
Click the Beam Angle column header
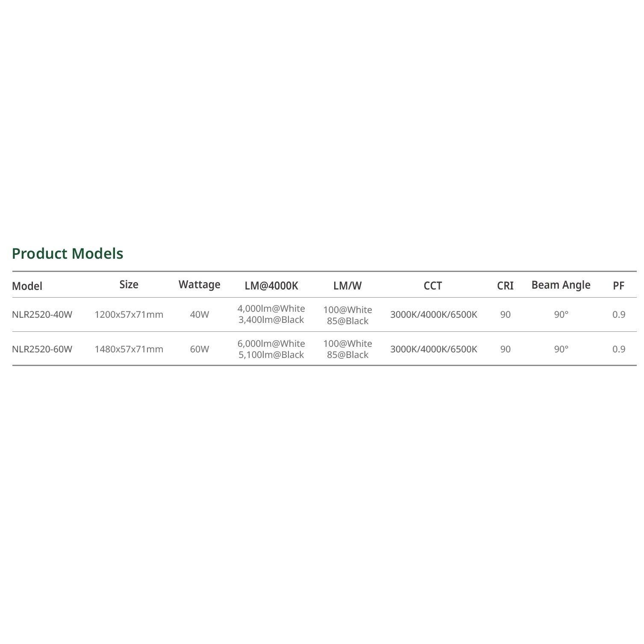click(561, 285)
